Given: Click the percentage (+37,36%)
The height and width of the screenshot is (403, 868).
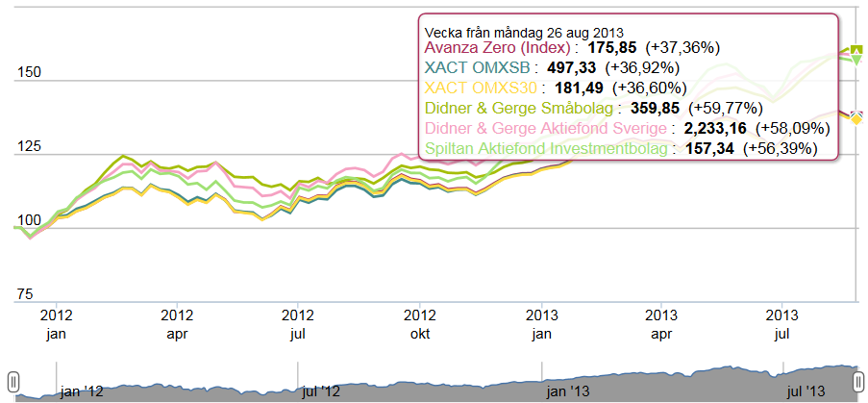Looking at the screenshot, I should [682, 47].
